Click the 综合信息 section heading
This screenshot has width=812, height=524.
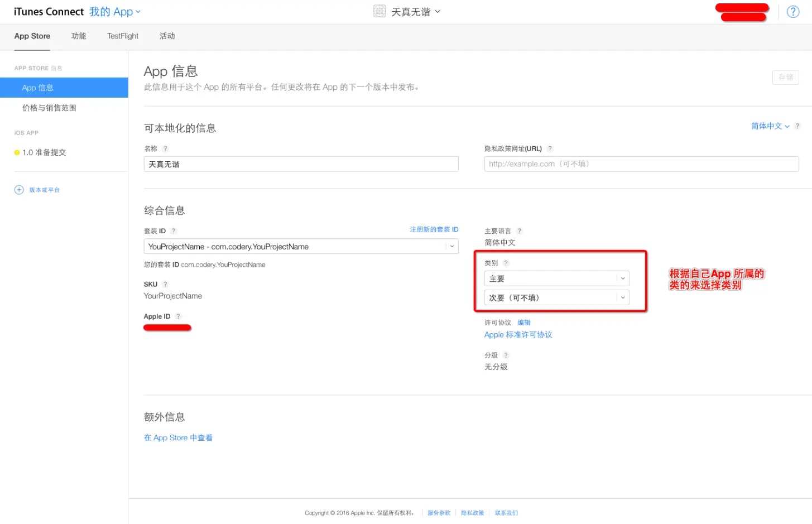coord(165,210)
